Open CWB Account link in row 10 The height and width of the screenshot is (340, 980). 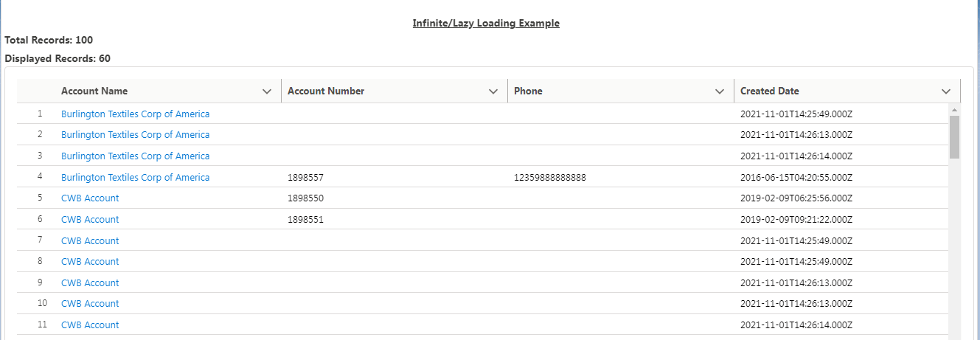click(90, 304)
